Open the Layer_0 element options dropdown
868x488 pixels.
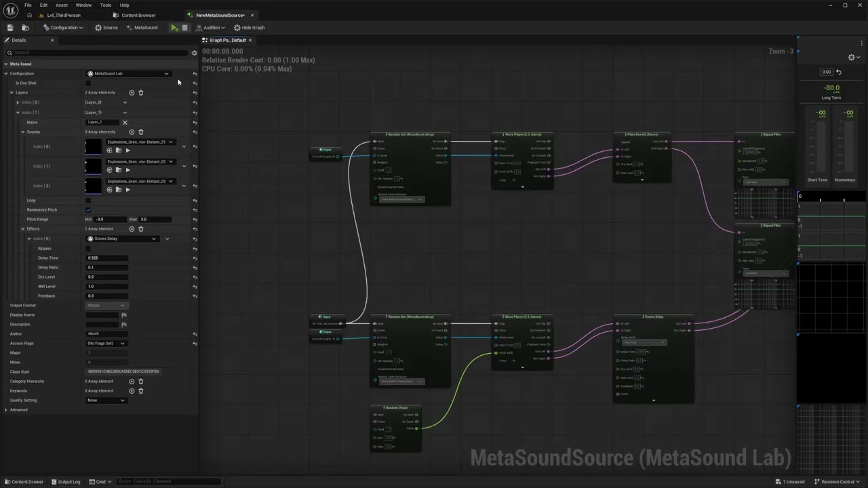(125, 102)
